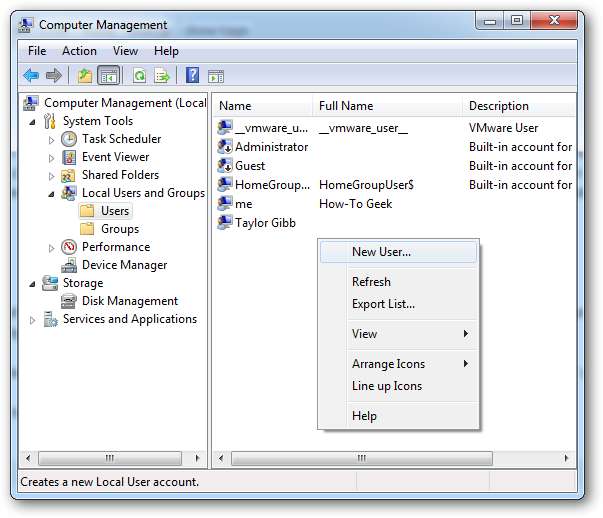Click the blue Help question mark icon
Image resolution: width=603 pixels, height=518 pixels.
coord(192,75)
